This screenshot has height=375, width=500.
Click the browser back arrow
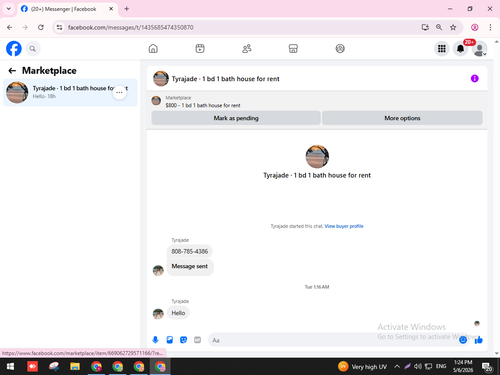tap(10, 27)
